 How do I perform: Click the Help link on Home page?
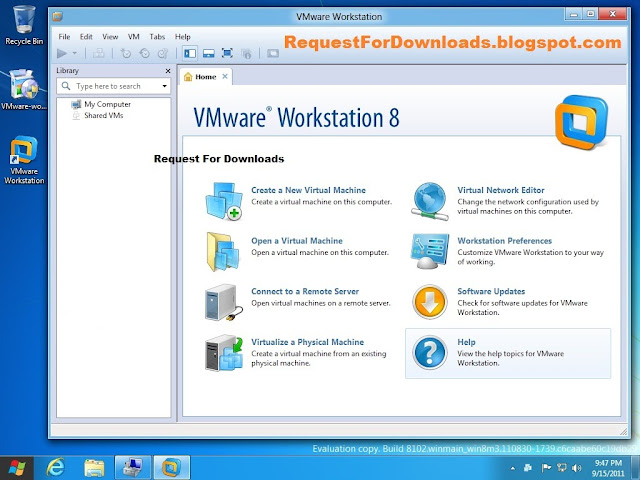[x=466, y=342]
